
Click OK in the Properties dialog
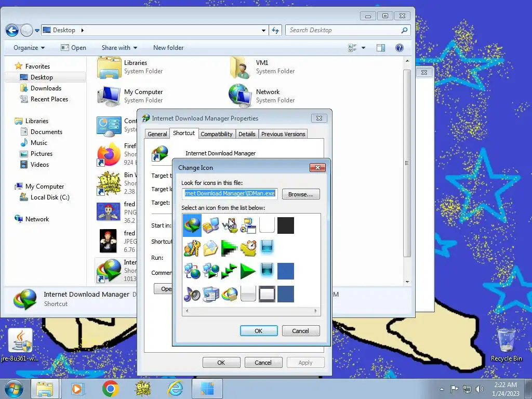(221, 363)
